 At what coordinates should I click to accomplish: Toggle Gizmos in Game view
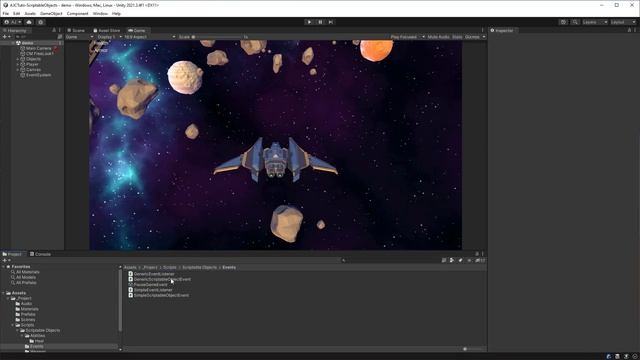472,37
